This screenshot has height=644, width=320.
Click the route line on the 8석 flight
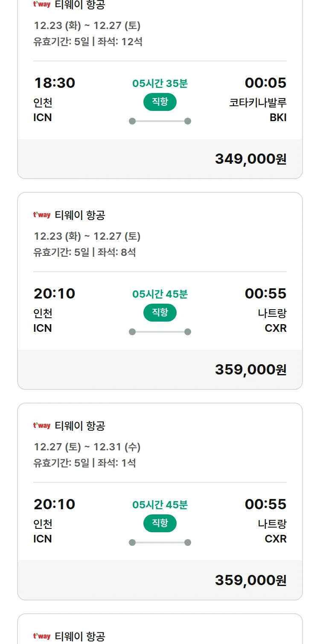click(x=160, y=332)
